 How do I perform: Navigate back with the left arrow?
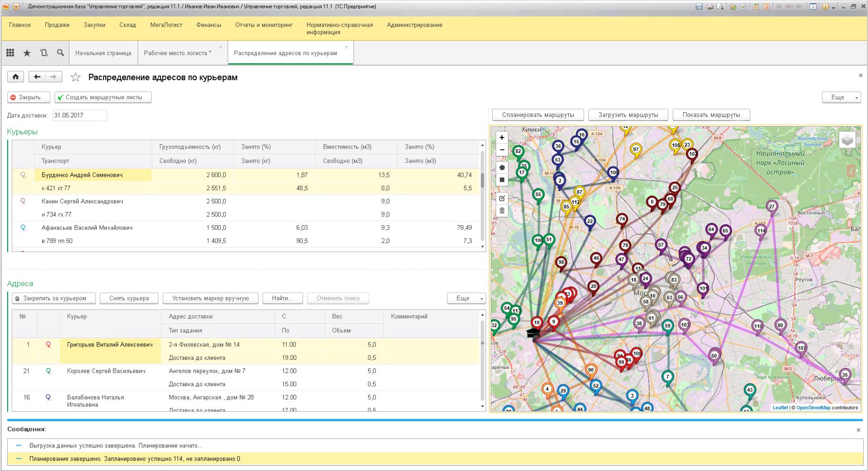click(37, 77)
